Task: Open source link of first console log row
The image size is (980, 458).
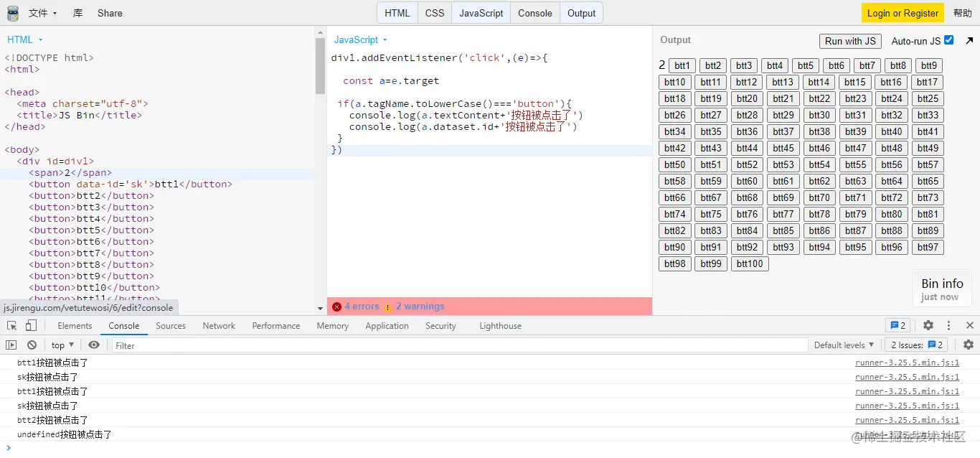Action: 907,363
